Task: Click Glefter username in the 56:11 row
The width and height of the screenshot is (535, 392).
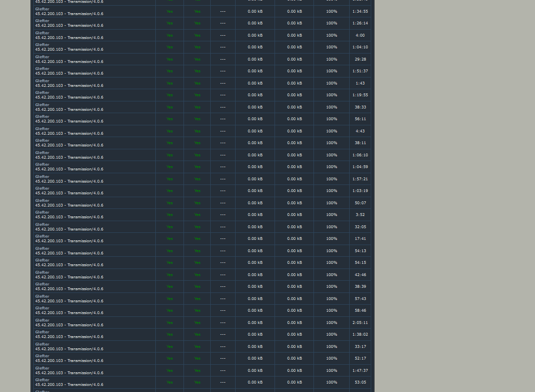Action: (x=42, y=116)
